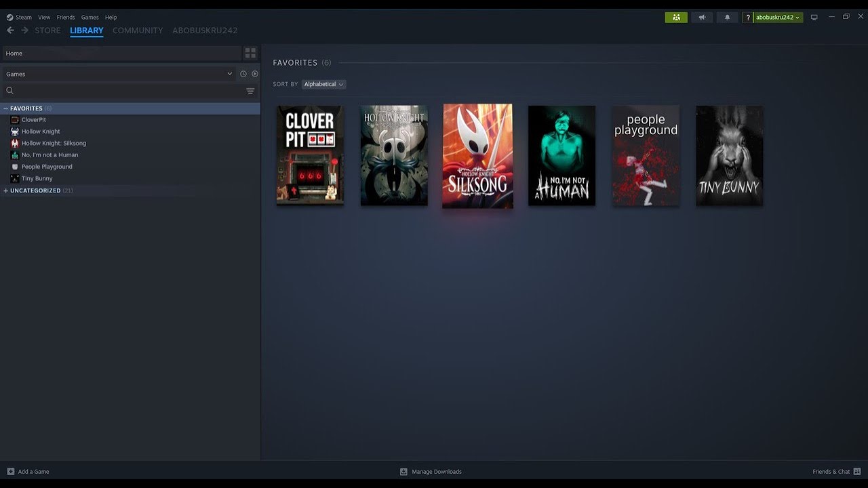Expand the UNCATEGORIZED category
This screenshot has height=488, width=868.
tap(5, 190)
